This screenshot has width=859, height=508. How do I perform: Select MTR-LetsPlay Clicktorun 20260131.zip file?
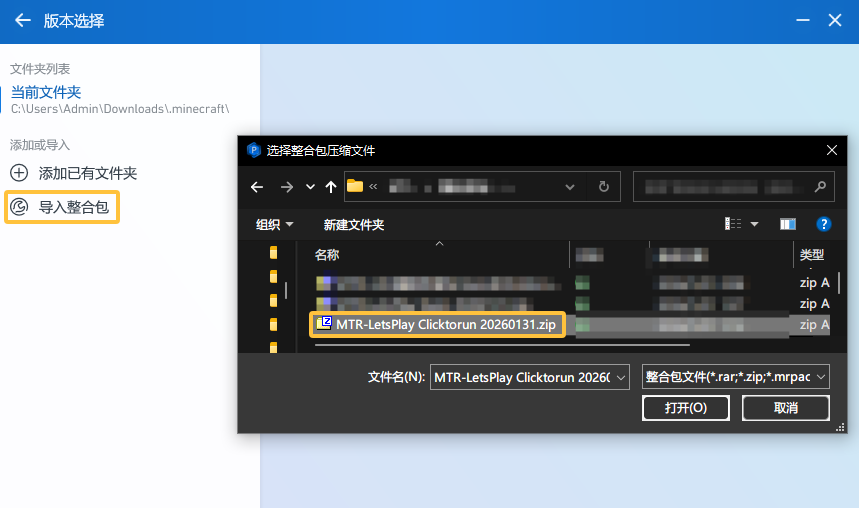click(x=445, y=324)
